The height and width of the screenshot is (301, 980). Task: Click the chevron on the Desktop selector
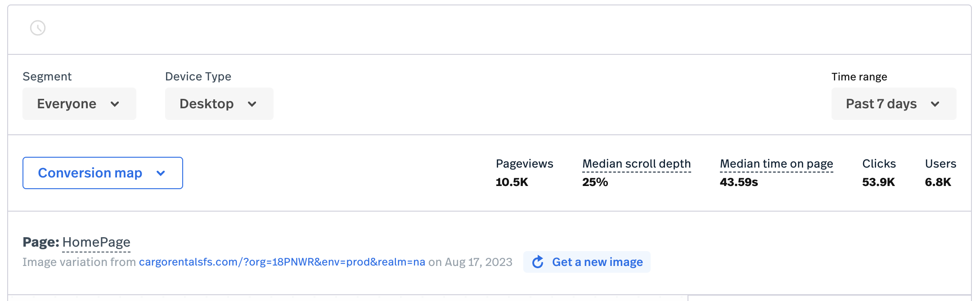coord(252,104)
